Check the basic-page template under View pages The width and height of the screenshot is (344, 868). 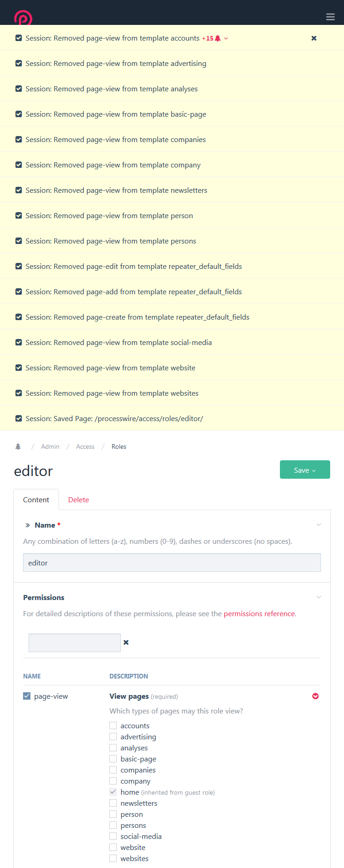(x=113, y=759)
